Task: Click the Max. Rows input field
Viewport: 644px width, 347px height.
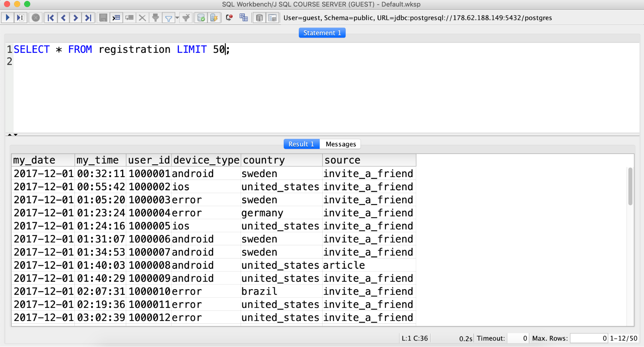Action: click(x=589, y=338)
